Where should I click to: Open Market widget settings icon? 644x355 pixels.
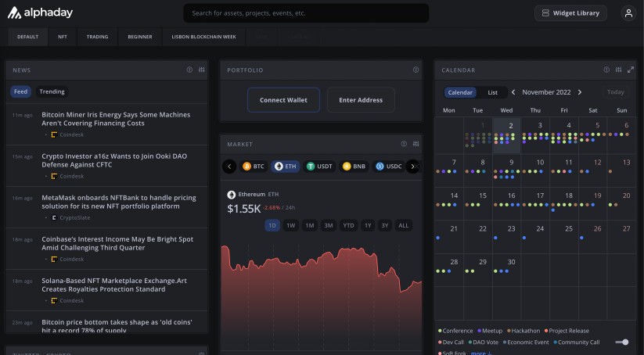(416, 144)
